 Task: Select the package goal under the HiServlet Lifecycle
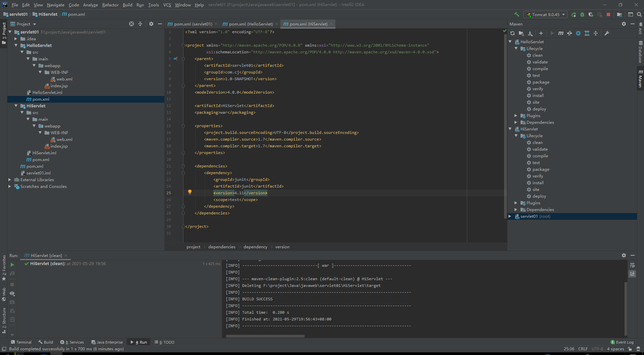pos(541,169)
